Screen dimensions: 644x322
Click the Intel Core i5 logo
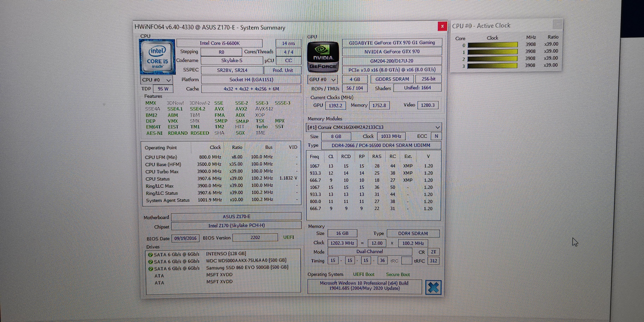click(157, 57)
